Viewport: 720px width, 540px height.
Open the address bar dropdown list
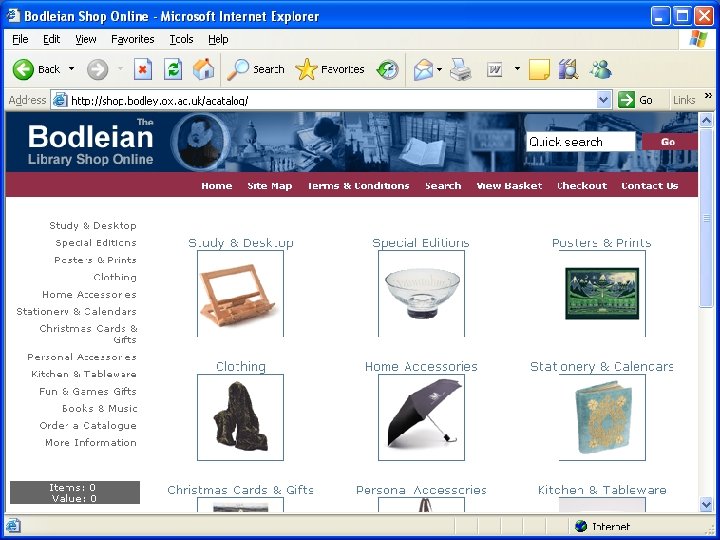tap(604, 100)
